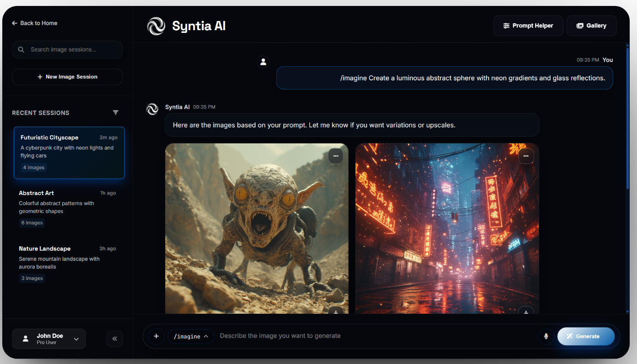Click the Syntia AI logo in the header
The image size is (637, 364).
coord(156,26)
